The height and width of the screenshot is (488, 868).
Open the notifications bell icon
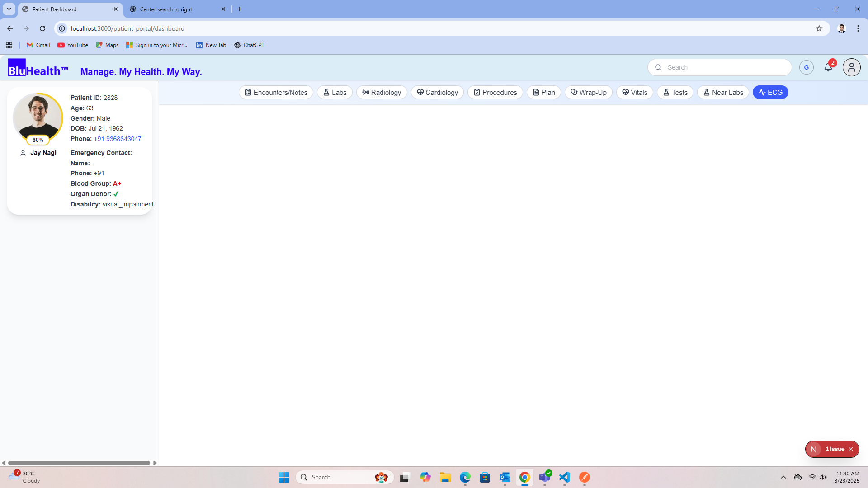828,67
